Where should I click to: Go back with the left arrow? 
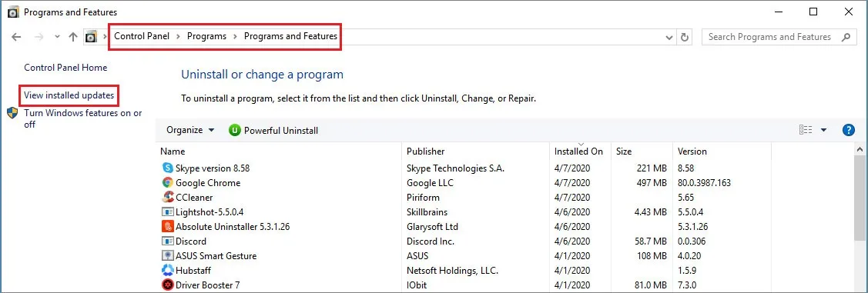16,37
